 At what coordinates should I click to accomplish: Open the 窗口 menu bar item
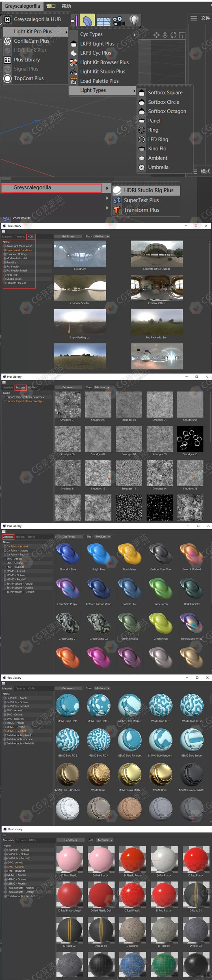tap(51, 6)
